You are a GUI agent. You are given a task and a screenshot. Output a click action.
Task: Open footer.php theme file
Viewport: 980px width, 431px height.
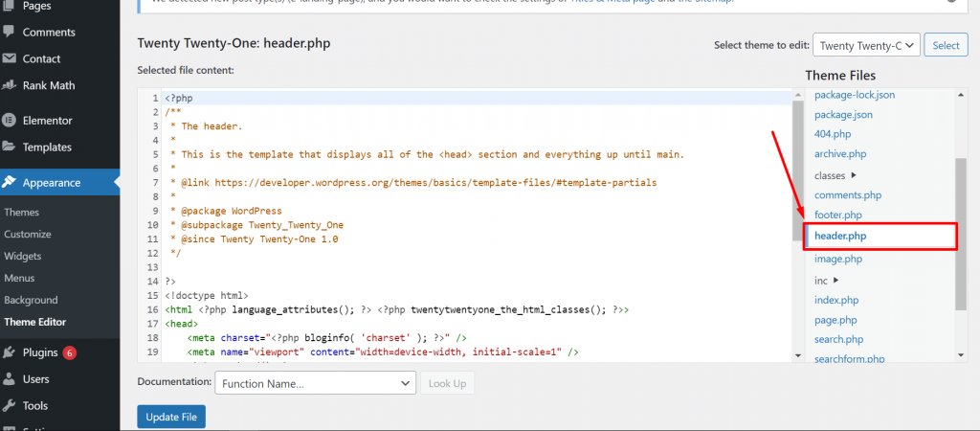[x=838, y=215]
